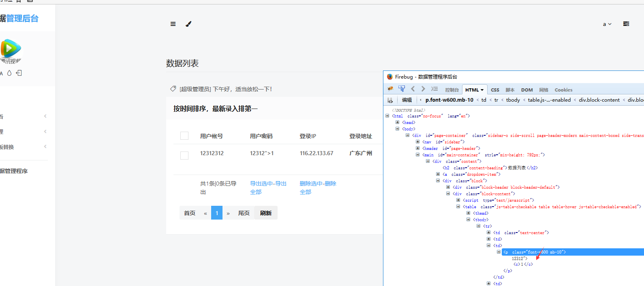Click the 登录IP value 116.22.133.67
The width and height of the screenshot is (644, 286).
317,153
